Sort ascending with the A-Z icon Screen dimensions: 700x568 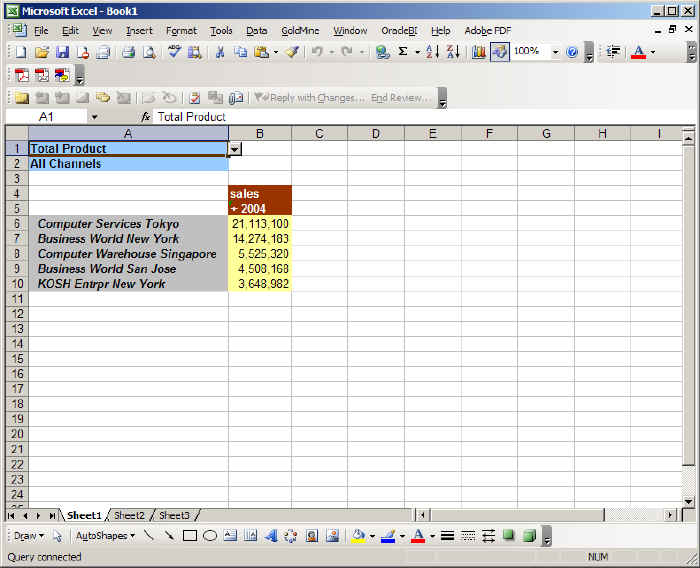[432, 52]
